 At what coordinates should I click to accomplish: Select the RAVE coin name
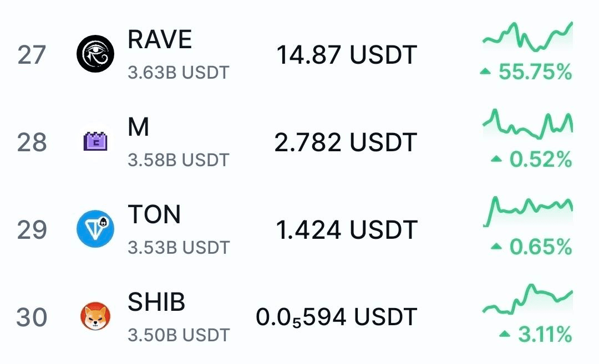click(160, 40)
